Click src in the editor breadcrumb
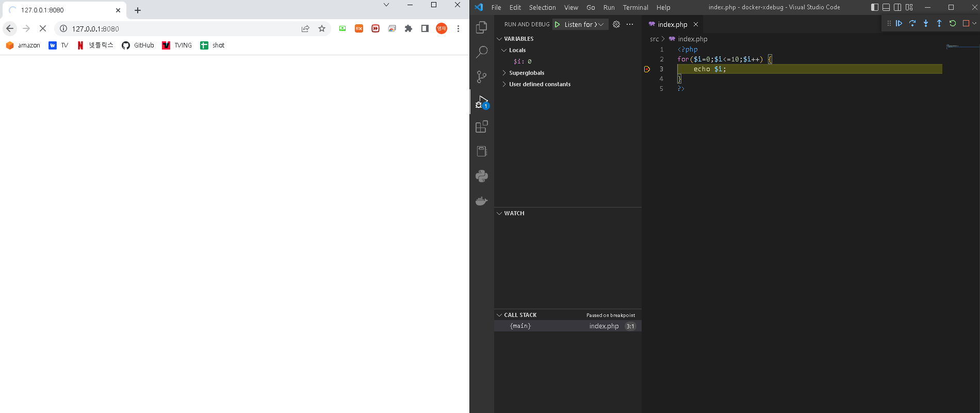The height and width of the screenshot is (413, 980). point(654,39)
